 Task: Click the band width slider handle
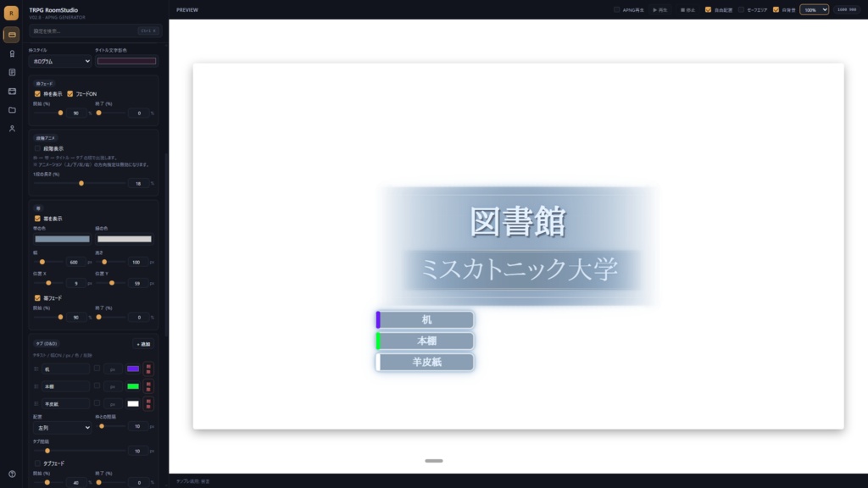[x=42, y=263]
